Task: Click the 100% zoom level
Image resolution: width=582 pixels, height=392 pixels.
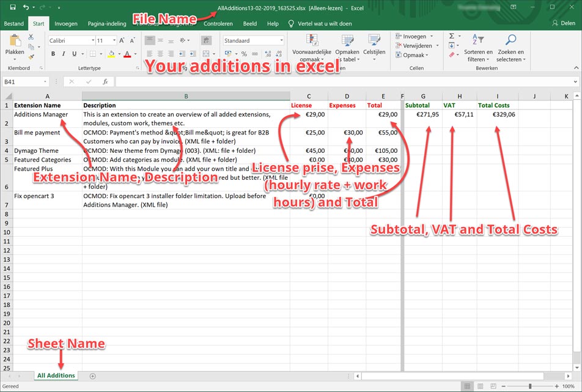Action: click(569, 386)
